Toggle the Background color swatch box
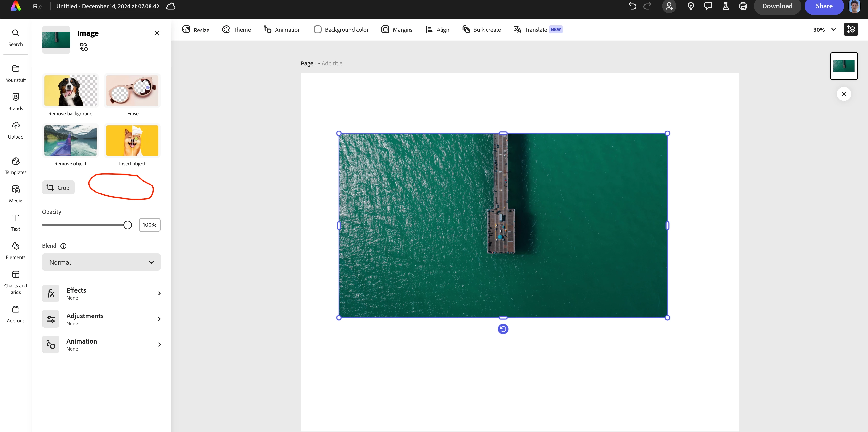Image resolution: width=868 pixels, height=432 pixels. [x=317, y=30]
